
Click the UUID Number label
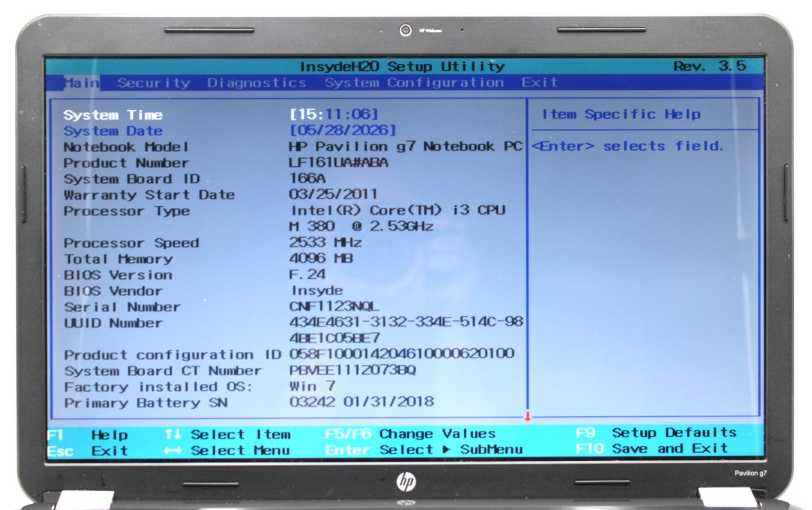pos(113,323)
